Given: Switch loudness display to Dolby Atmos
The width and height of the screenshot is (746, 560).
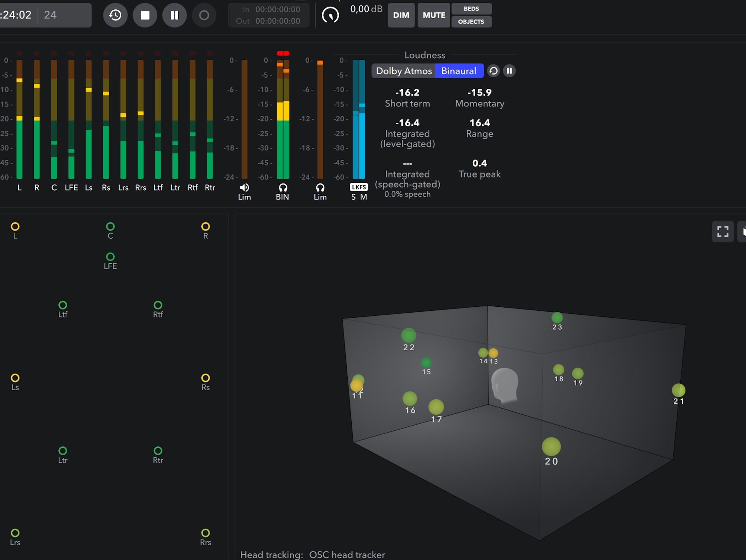Looking at the screenshot, I should (403, 71).
